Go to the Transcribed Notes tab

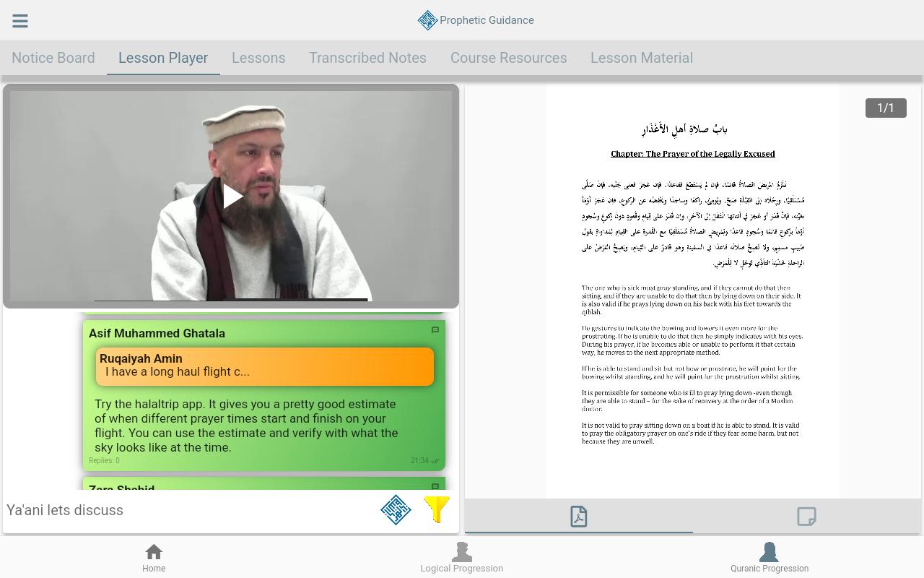point(367,58)
